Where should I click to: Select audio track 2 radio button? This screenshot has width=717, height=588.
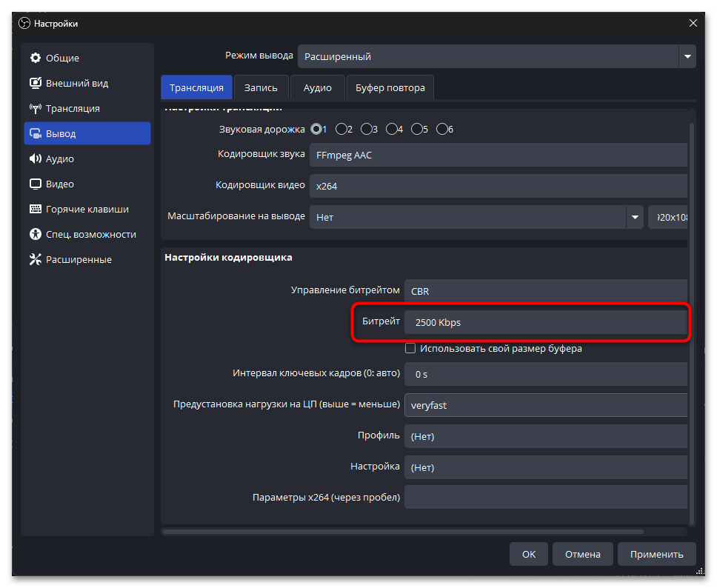pyautogui.click(x=341, y=129)
